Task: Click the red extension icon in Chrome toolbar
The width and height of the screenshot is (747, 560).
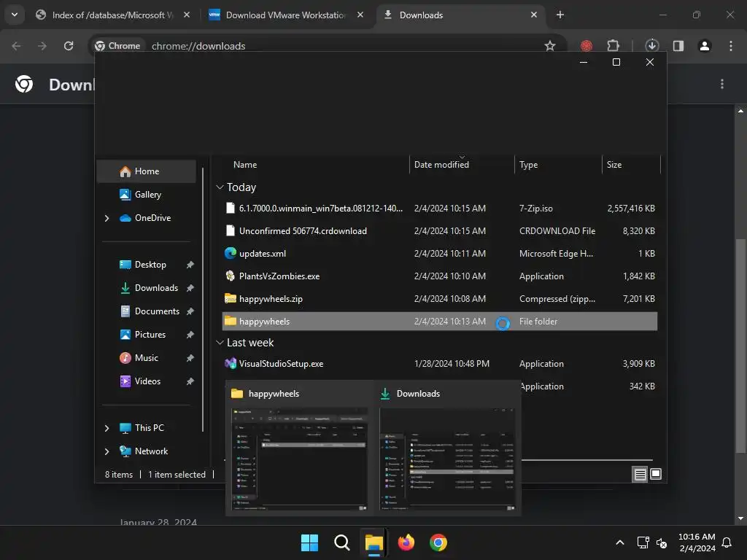Action: (587, 46)
